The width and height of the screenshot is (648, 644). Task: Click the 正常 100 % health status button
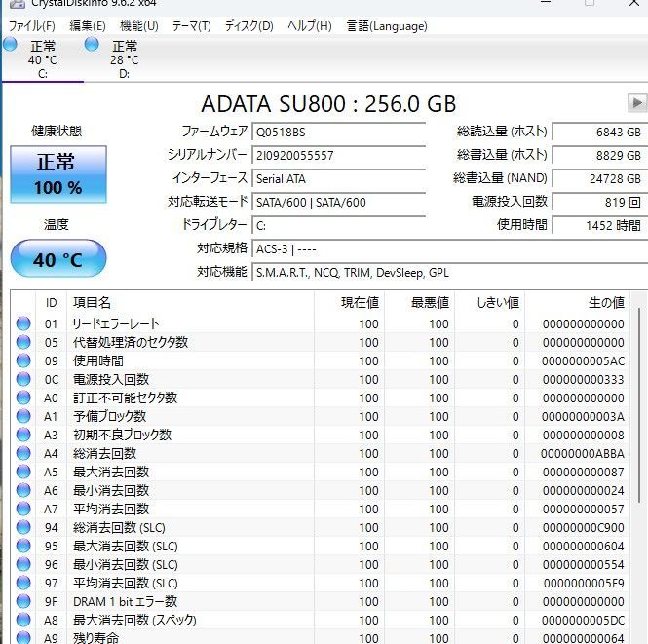click(57, 174)
